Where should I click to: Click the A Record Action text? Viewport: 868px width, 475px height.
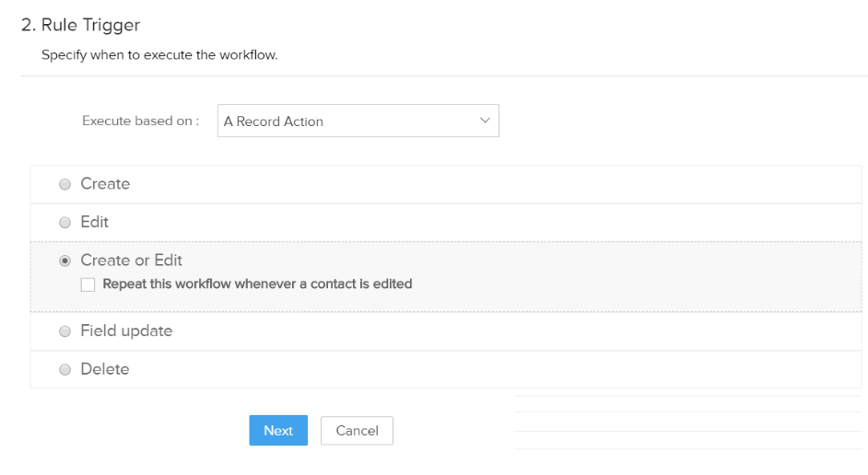point(274,122)
